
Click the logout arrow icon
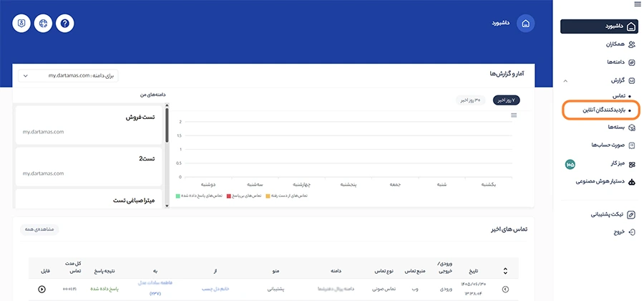(632, 232)
